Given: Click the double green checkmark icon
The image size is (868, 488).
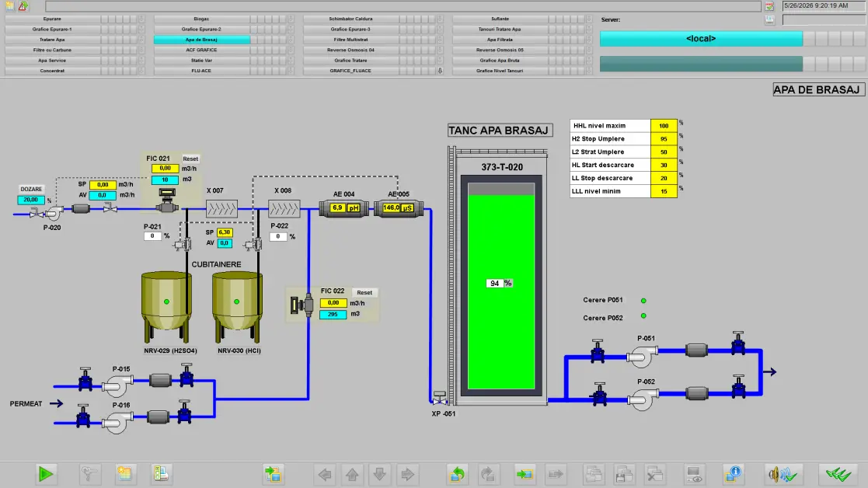Looking at the screenshot, I should pos(838,474).
